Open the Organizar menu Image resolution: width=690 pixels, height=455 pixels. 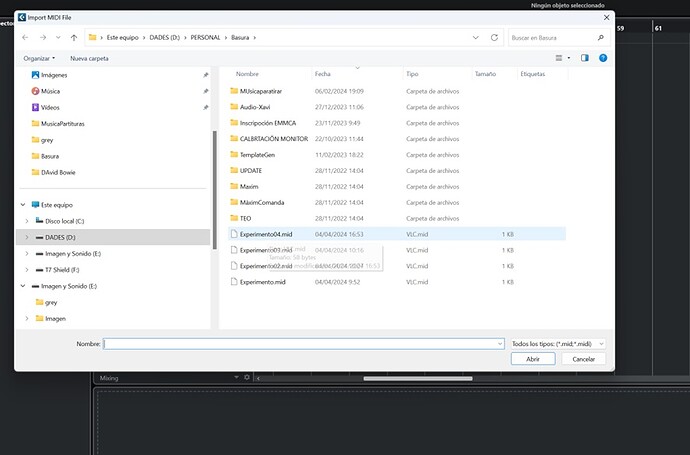tap(39, 58)
